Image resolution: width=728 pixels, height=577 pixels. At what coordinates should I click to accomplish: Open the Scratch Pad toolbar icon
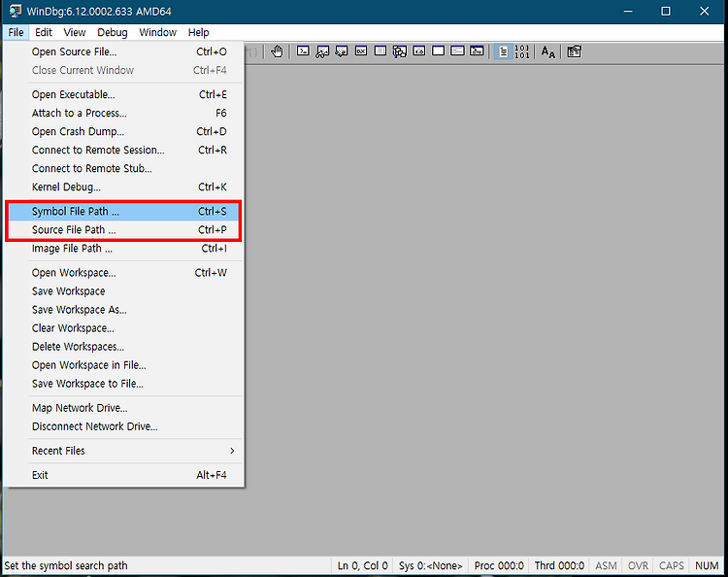[x=439, y=51]
